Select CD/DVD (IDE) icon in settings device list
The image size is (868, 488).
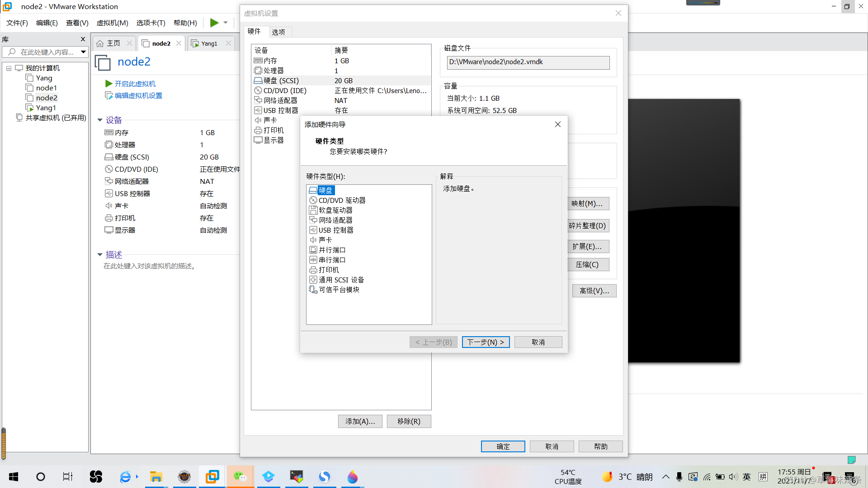258,90
